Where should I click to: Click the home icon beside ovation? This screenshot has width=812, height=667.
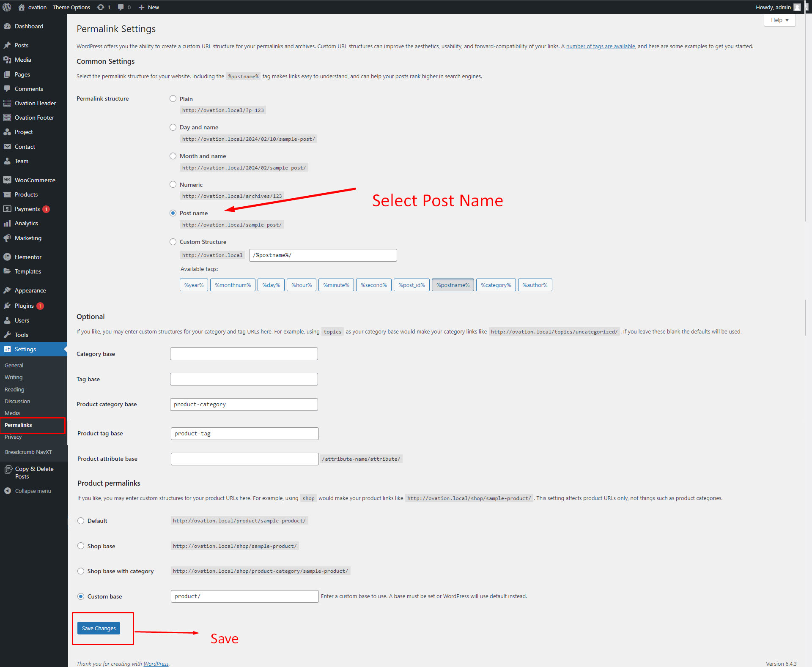22,7
